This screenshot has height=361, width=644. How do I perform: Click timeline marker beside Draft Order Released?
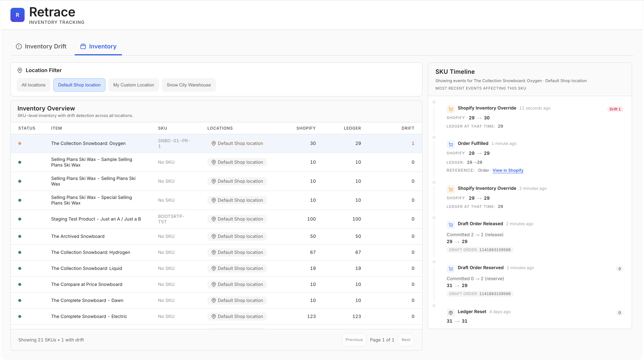click(x=434, y=218)
